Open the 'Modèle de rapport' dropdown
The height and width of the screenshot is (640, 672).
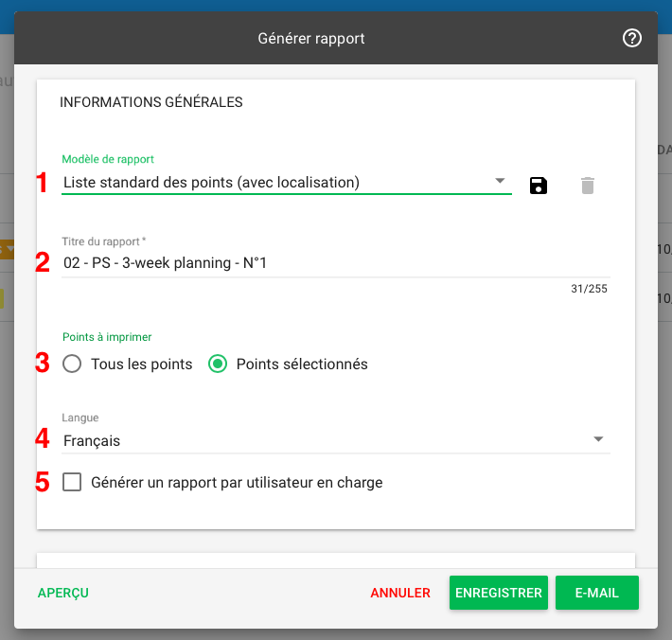[x=287, y=183]
